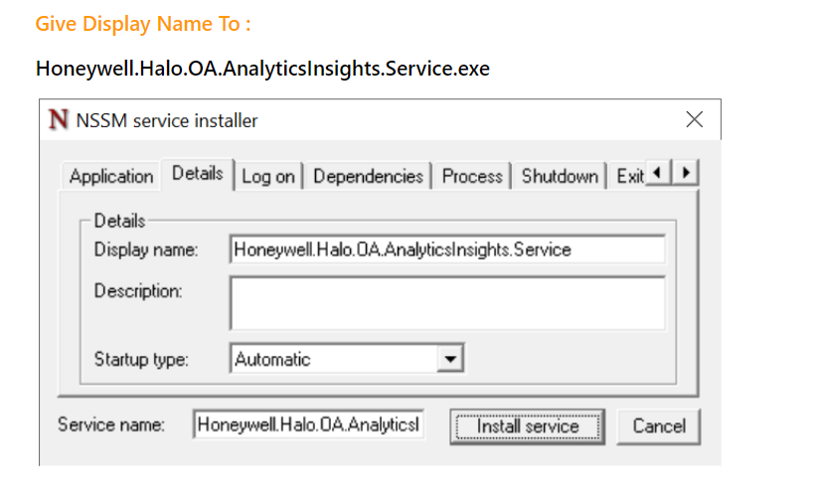Click the NSSM service installer title text
The height and width of the screenshot is (504, 823).
[x=167, y=121]
